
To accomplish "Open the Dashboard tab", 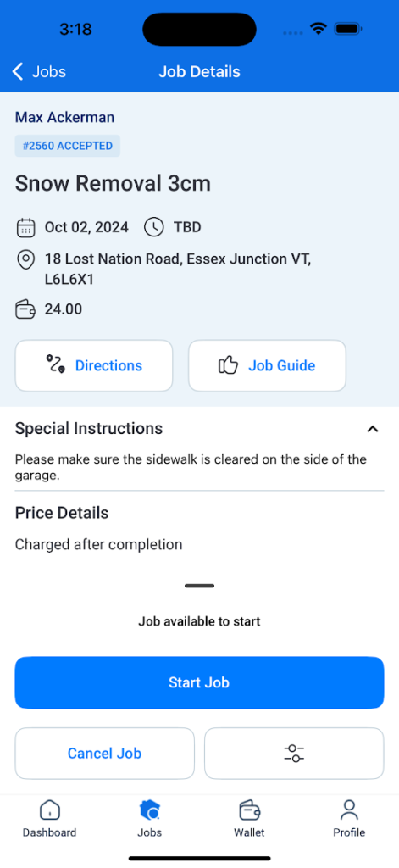I will click(x=49, y=818).
